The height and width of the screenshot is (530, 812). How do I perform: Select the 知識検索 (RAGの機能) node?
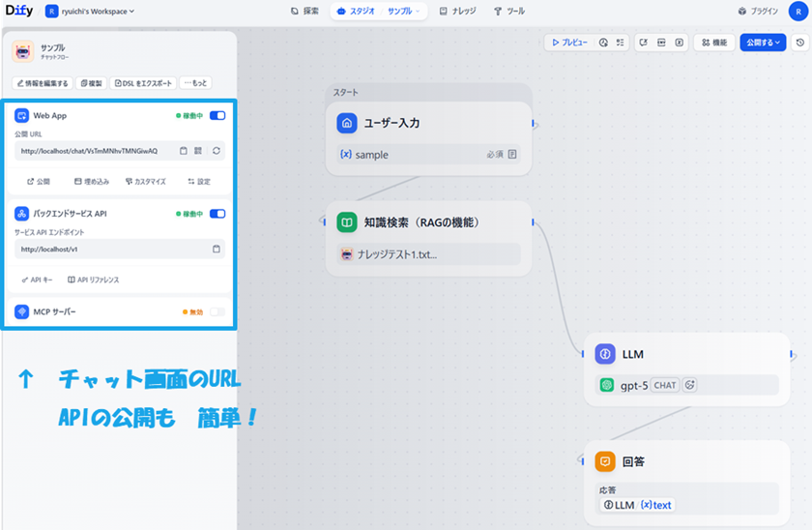click(x=429, y=238)
